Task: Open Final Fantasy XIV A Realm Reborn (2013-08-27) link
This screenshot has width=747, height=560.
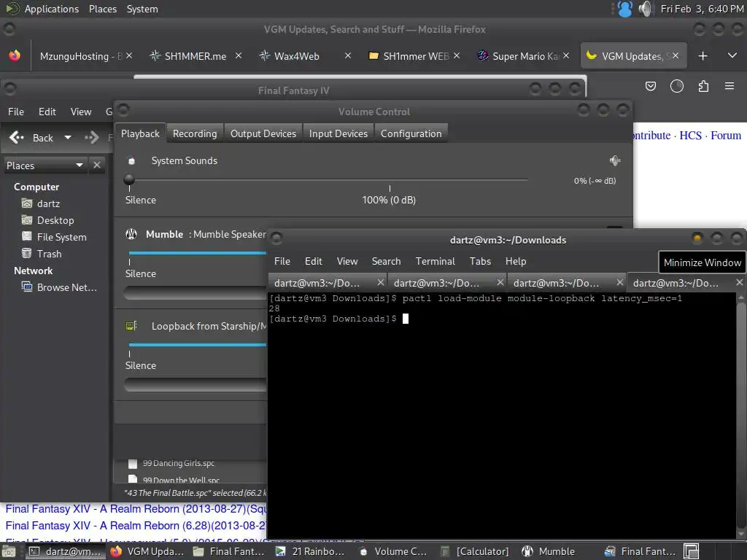Action: click(136, 509)
